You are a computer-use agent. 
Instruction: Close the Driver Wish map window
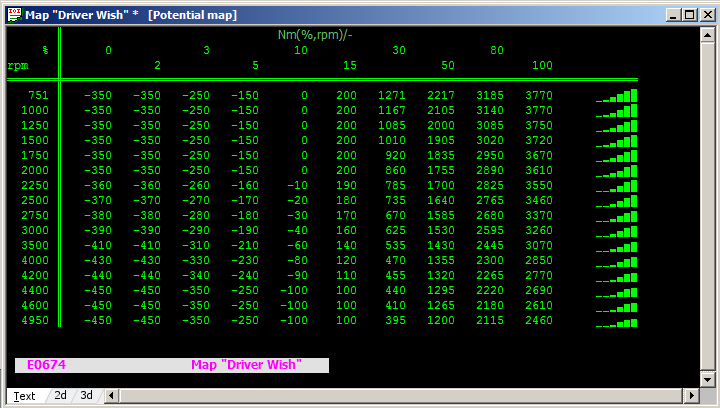(x=707, y=15)
